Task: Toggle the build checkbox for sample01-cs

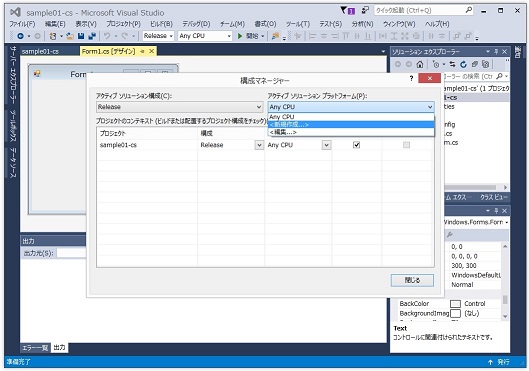Action: point(356,145)
